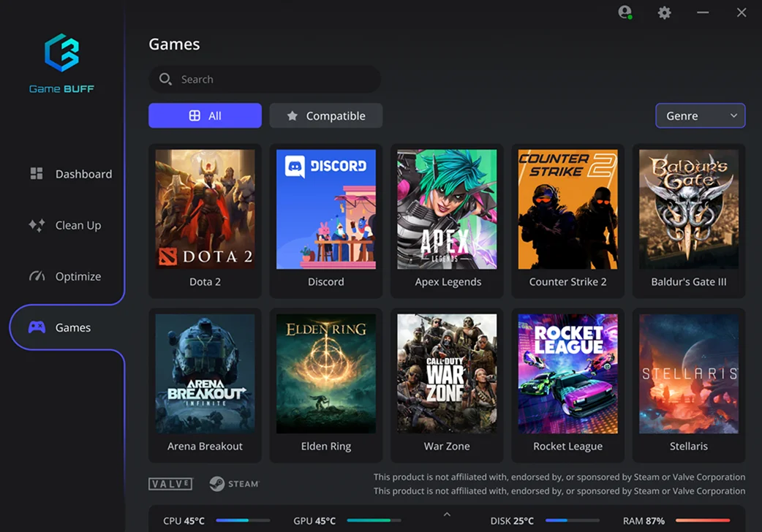Click the Arena Breakout label
The width and height of the screenshot is (762, 532).
tap(205, 446)
